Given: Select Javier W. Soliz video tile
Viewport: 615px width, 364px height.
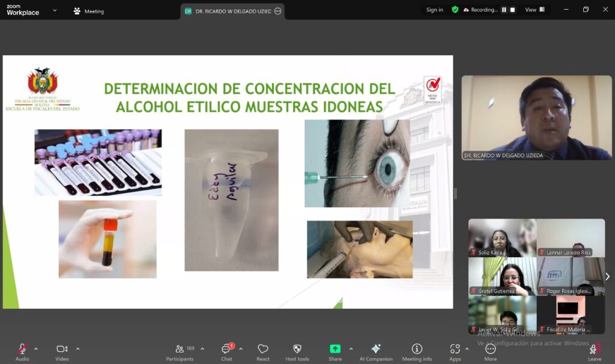Looking at the screenshot, I should coord(503,315).
